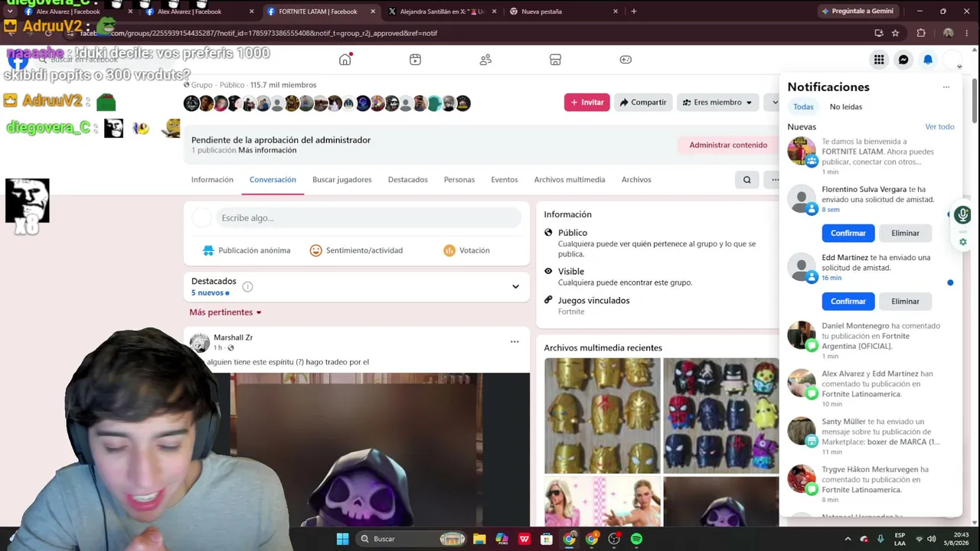
Task: Open Facebook Home from the house icon
Action: coord(345,60)
